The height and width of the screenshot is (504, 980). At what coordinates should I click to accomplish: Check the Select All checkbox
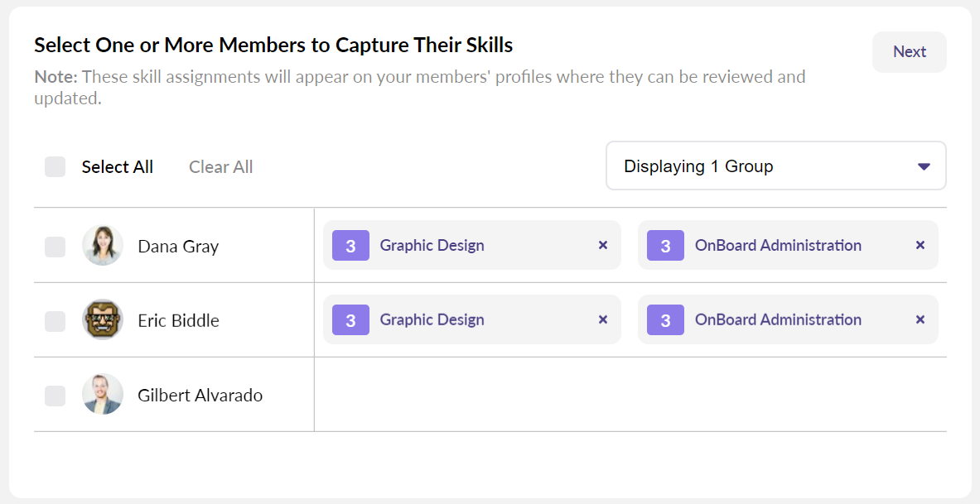56,167
